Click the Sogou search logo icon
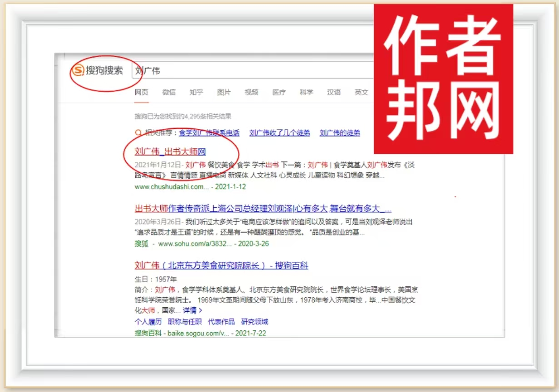The width and height of the screenshot is (559, 392). tap(78, 71)
